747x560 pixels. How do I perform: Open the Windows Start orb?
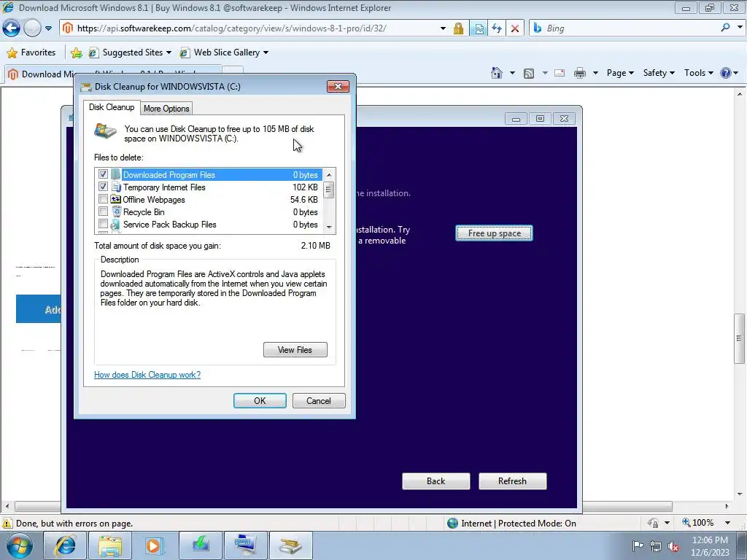[x=19, y=545]
